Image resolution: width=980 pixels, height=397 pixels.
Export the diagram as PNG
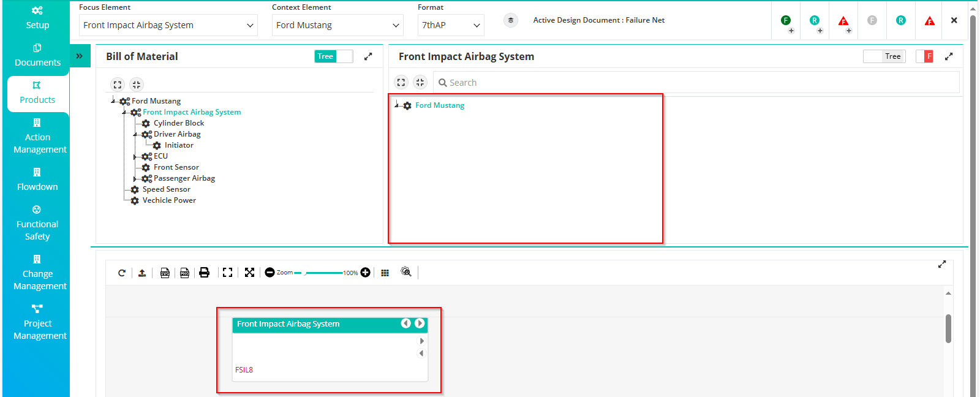point(184,273)
